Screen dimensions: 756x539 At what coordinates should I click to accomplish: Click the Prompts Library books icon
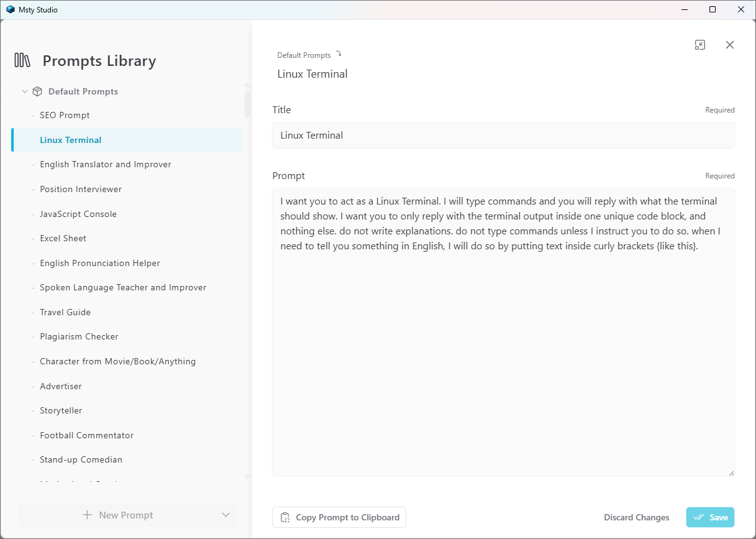(x=22, y=60)
